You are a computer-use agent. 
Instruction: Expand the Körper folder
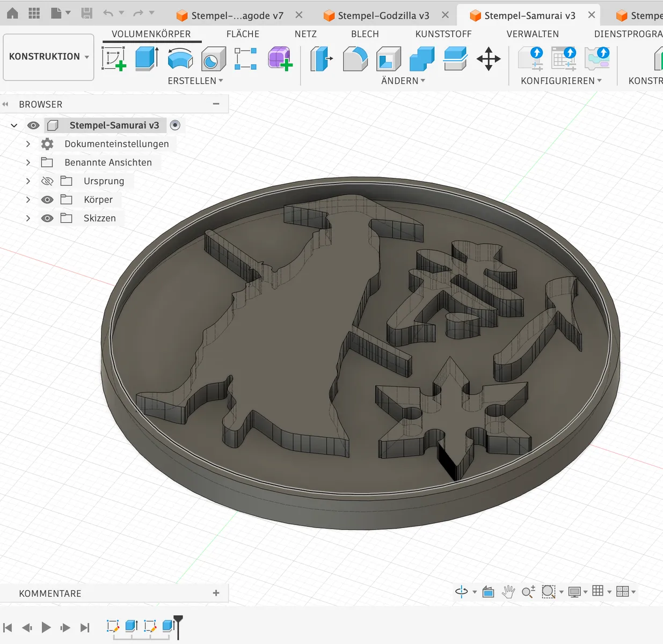[x=28, y=200]
